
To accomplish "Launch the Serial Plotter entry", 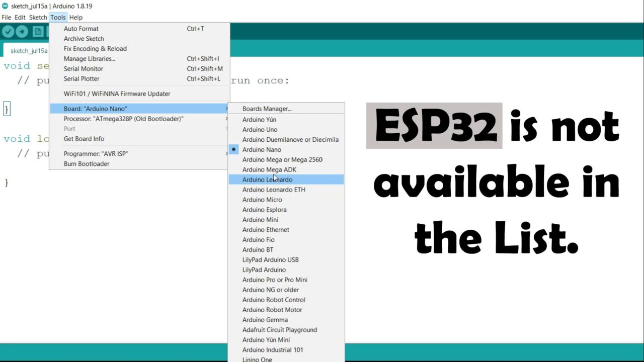I will [x=139, y=79].
